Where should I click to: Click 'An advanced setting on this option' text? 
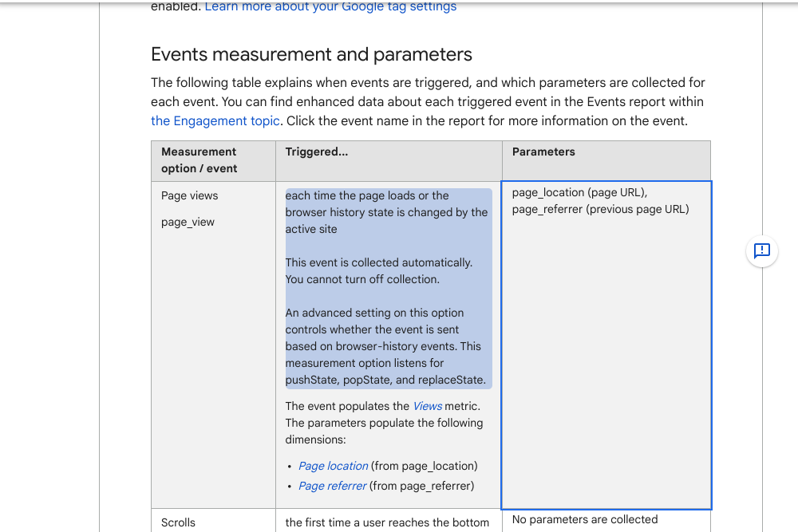pyautogui.click(x=374, y=313)
